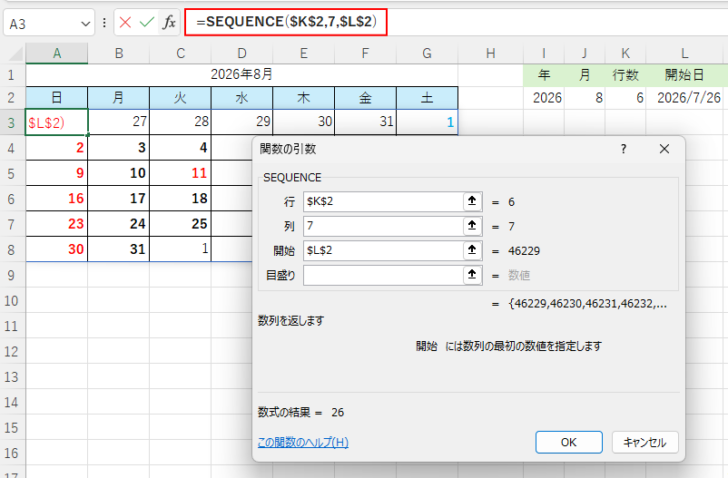
Task: Click the 日 weekday header cell
Action: (57, 98)
